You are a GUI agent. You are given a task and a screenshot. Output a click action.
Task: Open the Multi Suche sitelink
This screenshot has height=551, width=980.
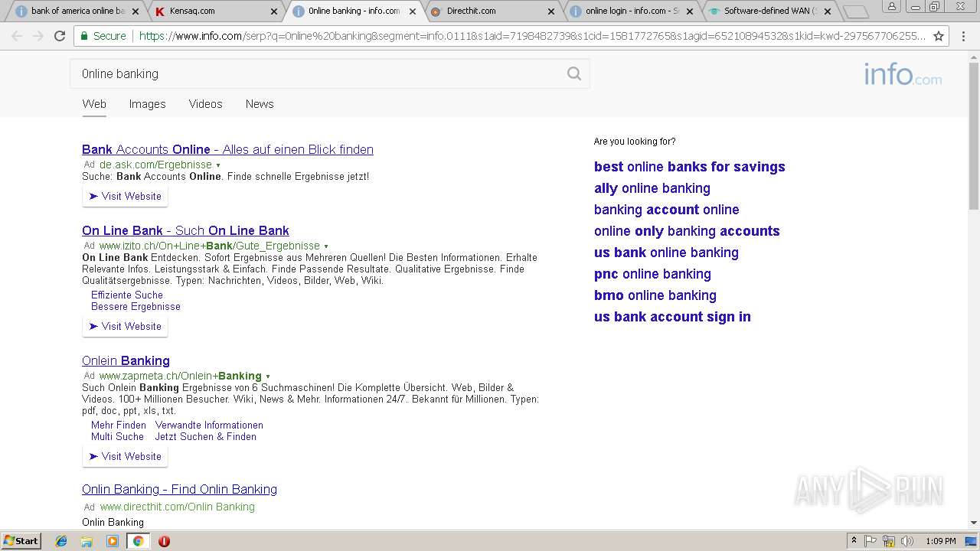tap(117, 436)
